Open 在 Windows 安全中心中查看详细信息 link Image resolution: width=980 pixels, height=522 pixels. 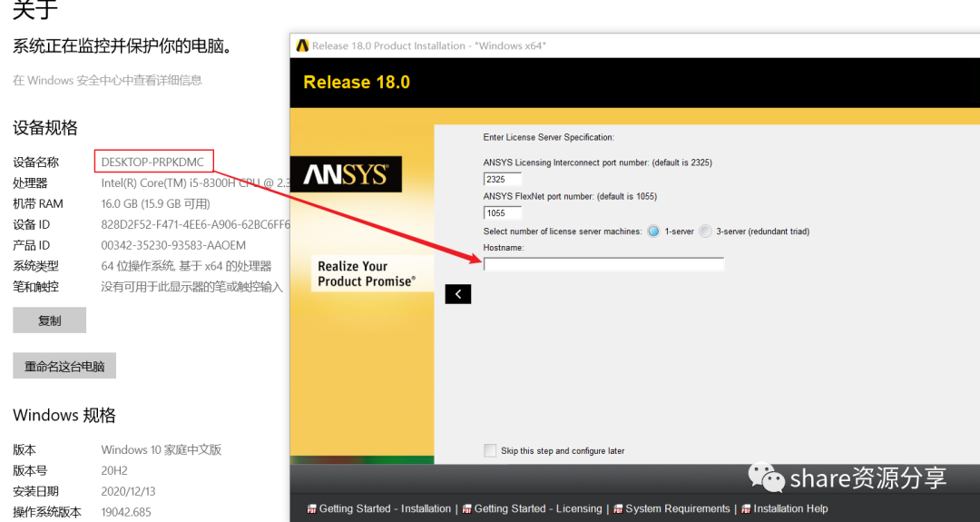point(107,80)
